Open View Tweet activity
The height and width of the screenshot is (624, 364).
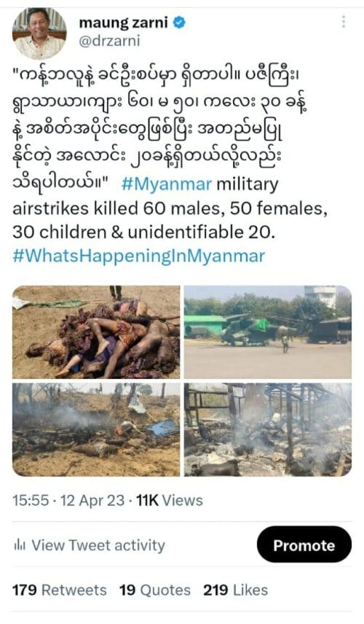click(x=98, y=545)
